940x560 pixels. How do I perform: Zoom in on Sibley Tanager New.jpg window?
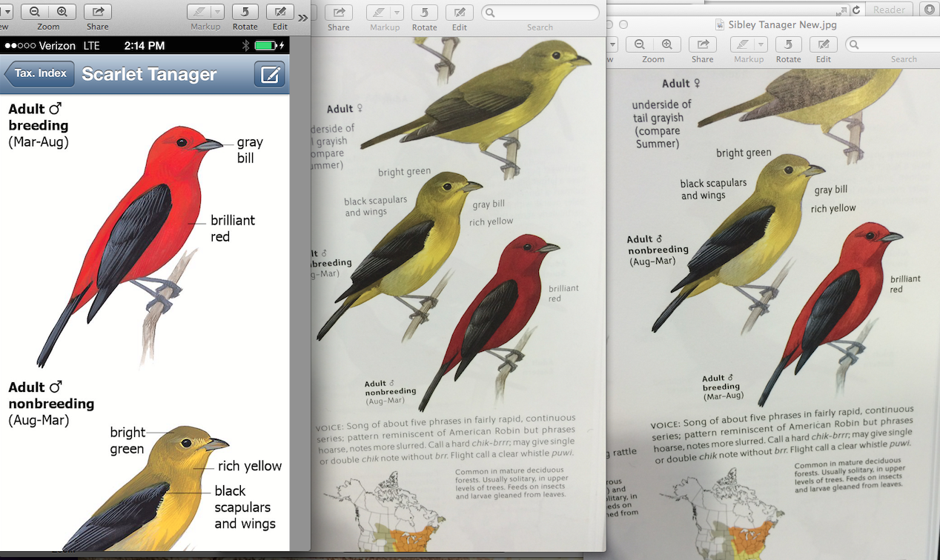coord(666,44)
